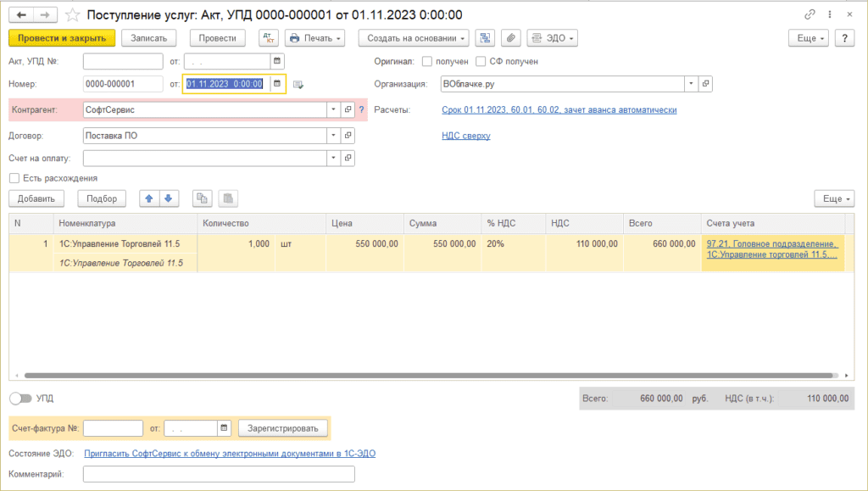This screenshot has width=868, height=491.
Task: Click the paperclip attached files icon
Action: point(510,38)
